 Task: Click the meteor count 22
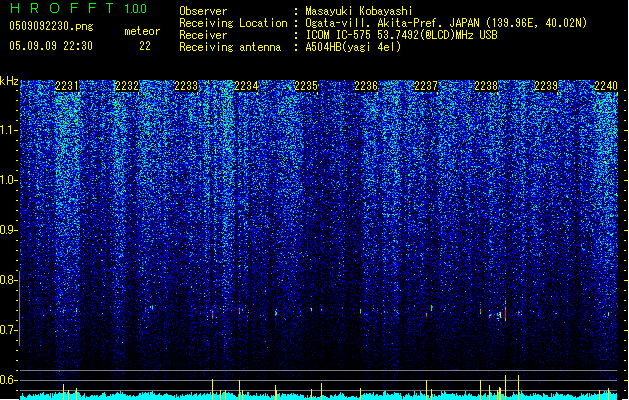click(145, 46)
